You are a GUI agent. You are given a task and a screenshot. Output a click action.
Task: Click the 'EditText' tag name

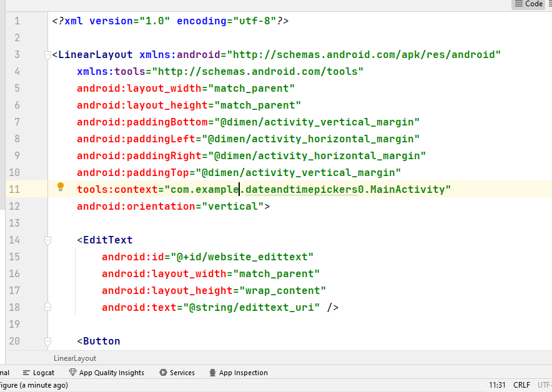pyautogui.click(x=108, y=240)
